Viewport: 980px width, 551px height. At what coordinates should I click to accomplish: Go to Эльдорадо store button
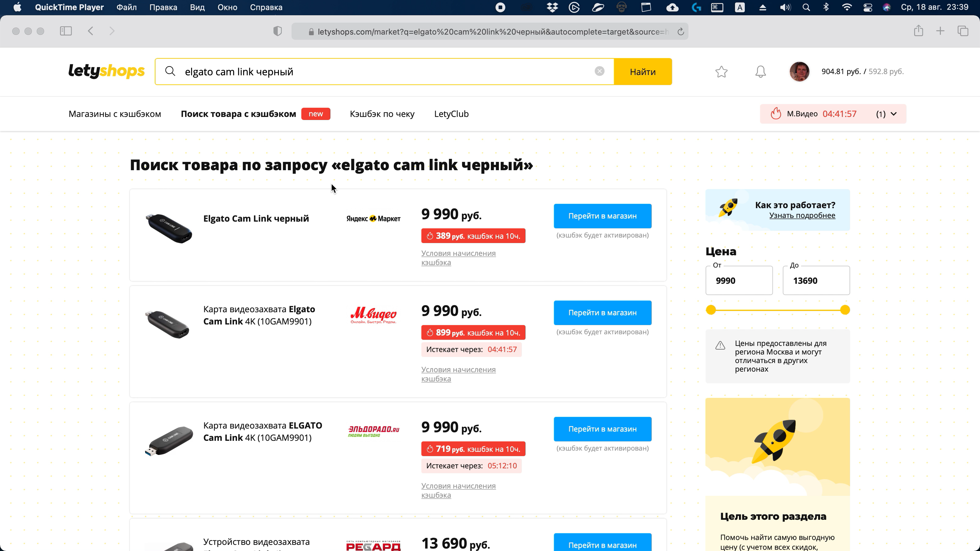[602, 429]
